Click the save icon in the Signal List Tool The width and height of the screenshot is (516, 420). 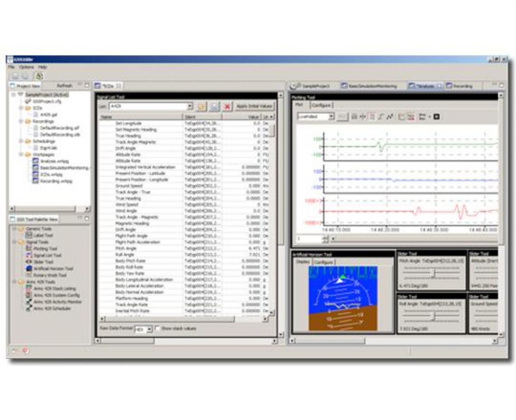pos(215,105)
